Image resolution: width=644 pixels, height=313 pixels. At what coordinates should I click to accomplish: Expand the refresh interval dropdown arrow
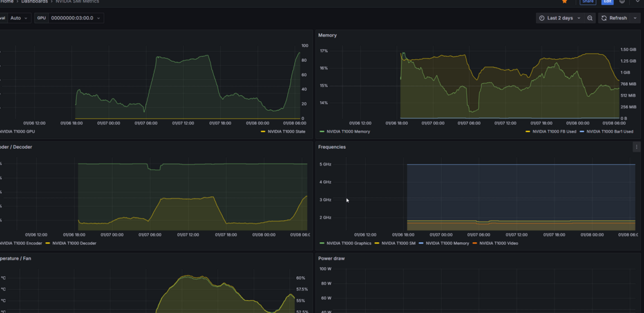(635, 18)
